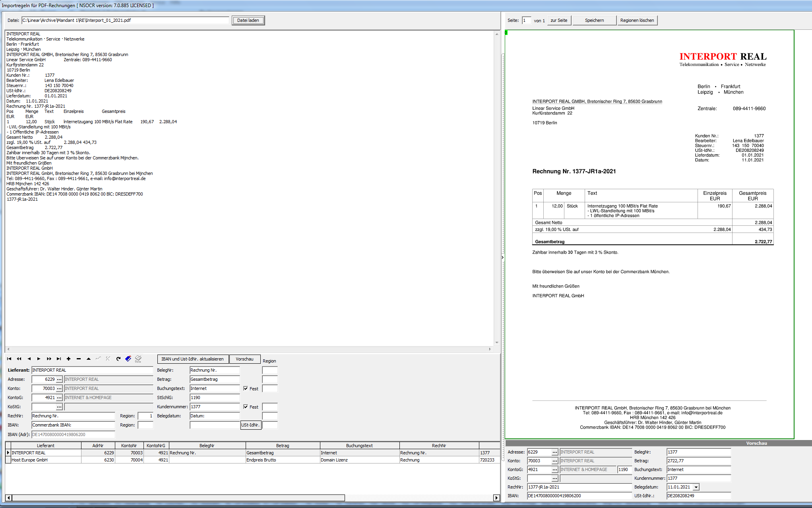This screenshot has height=508, width=812.
Task: Click the Betrag column header in the grid
Action: tap(283, 446)
